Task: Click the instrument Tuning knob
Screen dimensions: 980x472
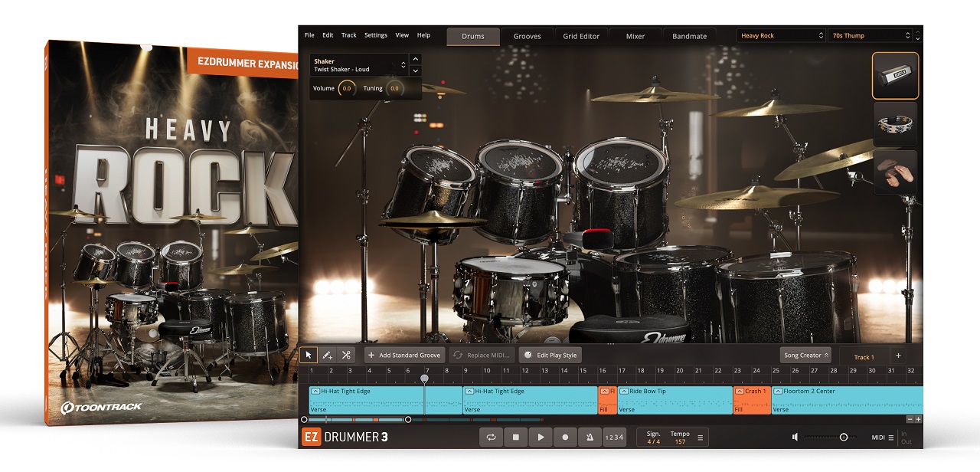Action: (x=394, y=88)
